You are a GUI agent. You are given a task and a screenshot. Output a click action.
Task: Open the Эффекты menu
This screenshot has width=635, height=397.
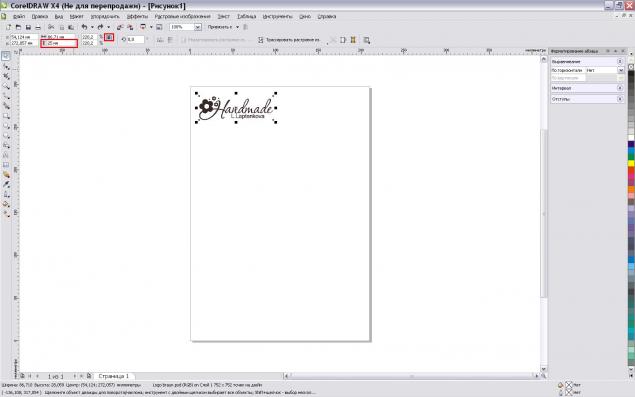click(x=137, y=17)
